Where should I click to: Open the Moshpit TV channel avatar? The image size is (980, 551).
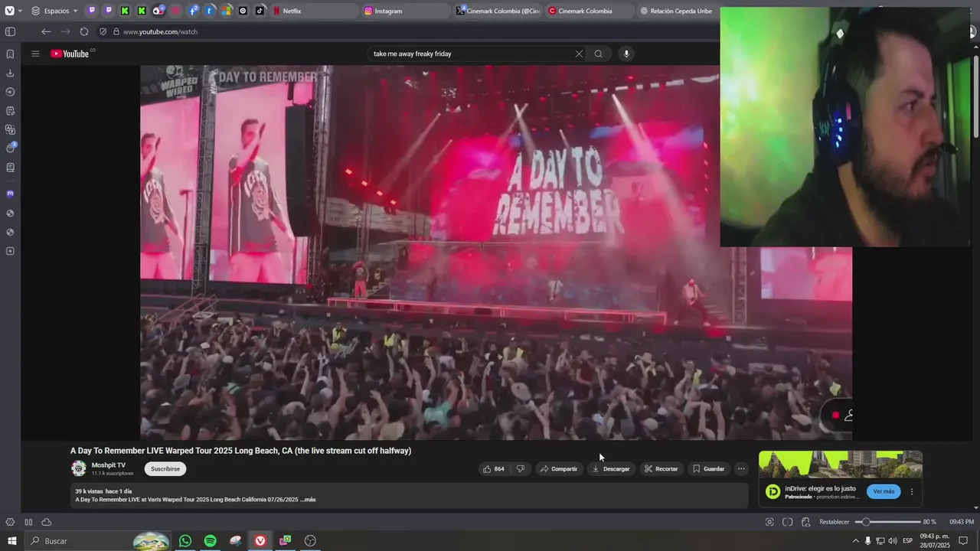click(79, 468)
